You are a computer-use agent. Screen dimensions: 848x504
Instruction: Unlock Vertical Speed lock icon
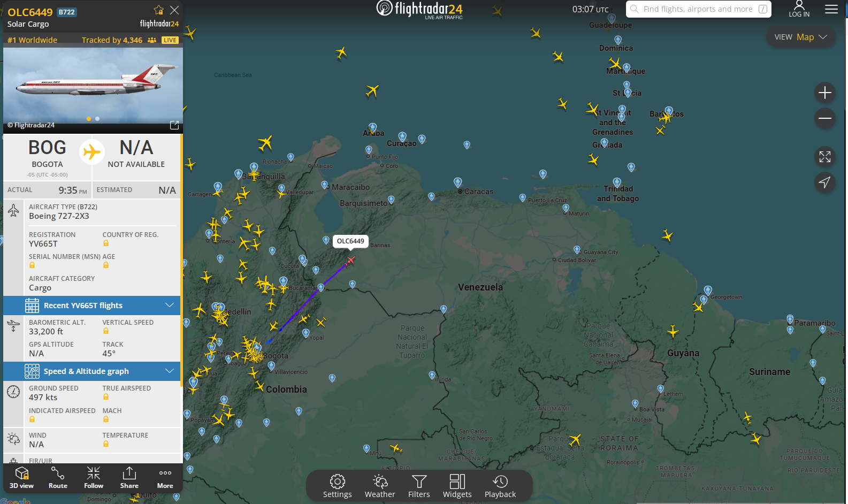point(106,331)
